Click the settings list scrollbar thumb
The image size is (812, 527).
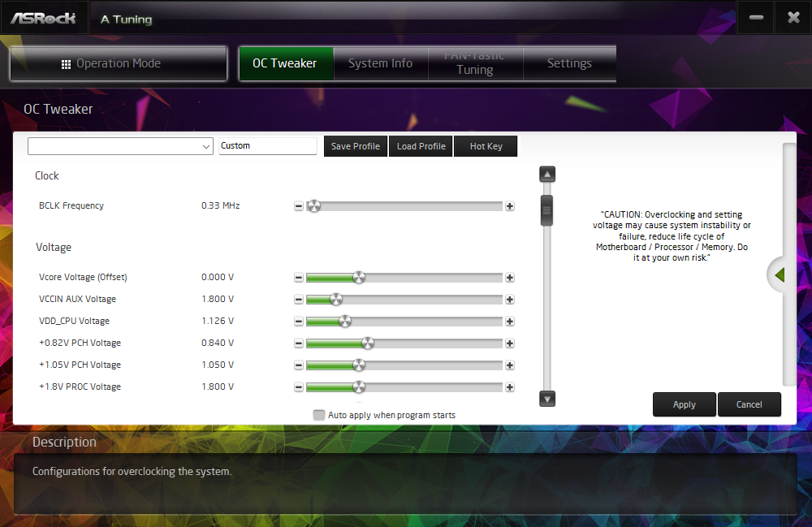coord(546,210)
